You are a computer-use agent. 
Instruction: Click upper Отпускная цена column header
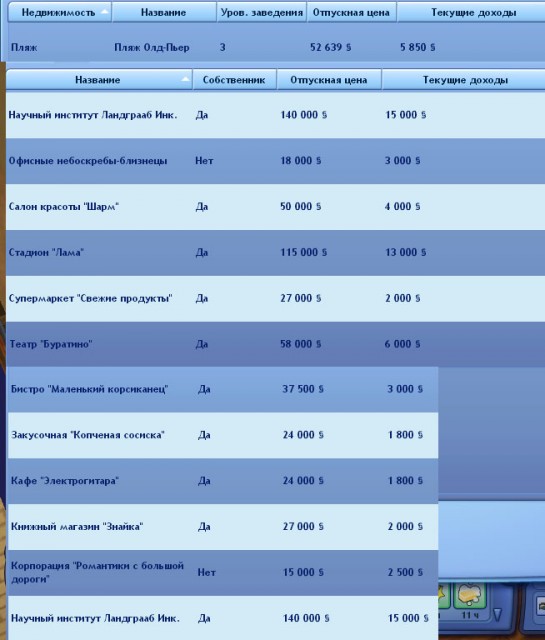tap(351, 12)
